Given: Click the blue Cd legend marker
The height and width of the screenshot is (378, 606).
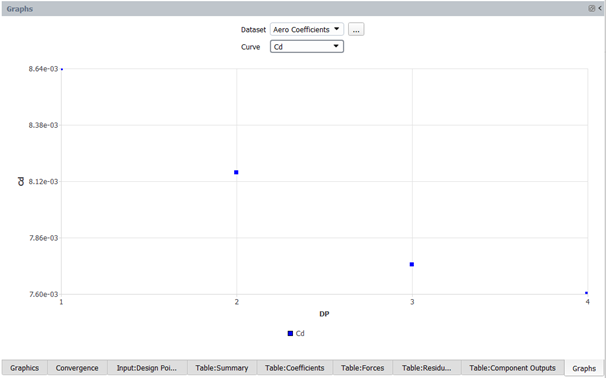Looking at the screenshot, I should [290, 334].
